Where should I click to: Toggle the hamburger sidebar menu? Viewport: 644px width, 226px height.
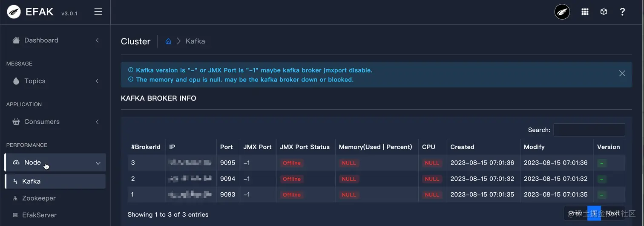98,12
